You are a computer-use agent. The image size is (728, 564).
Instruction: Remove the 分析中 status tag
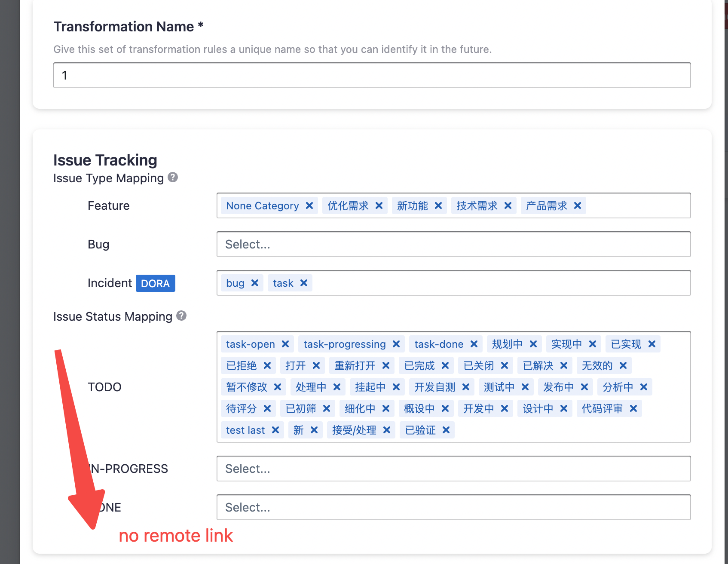click(x=644, y=387)
